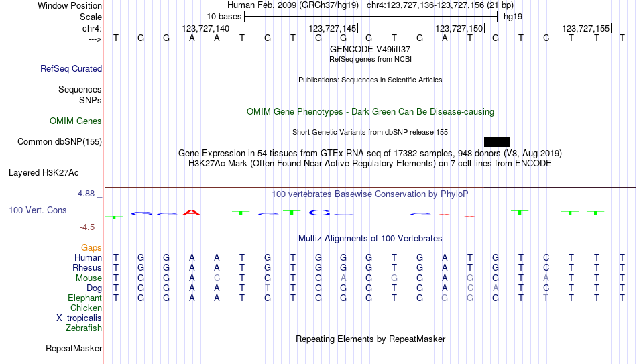Click the 123,727,150 ruler position
This screenshot has height=364, width=637.
[459, 28]
